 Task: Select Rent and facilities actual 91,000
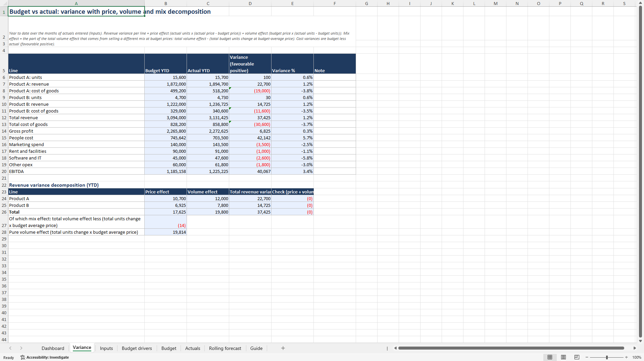(x=208, y=151)
